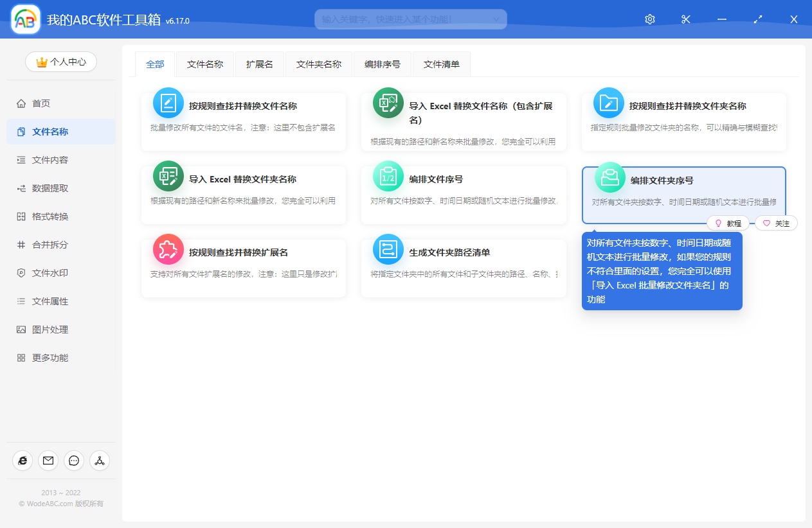Open the chat message icon near the bottom
The image size is (812, 528).
[x=74, y=461]
